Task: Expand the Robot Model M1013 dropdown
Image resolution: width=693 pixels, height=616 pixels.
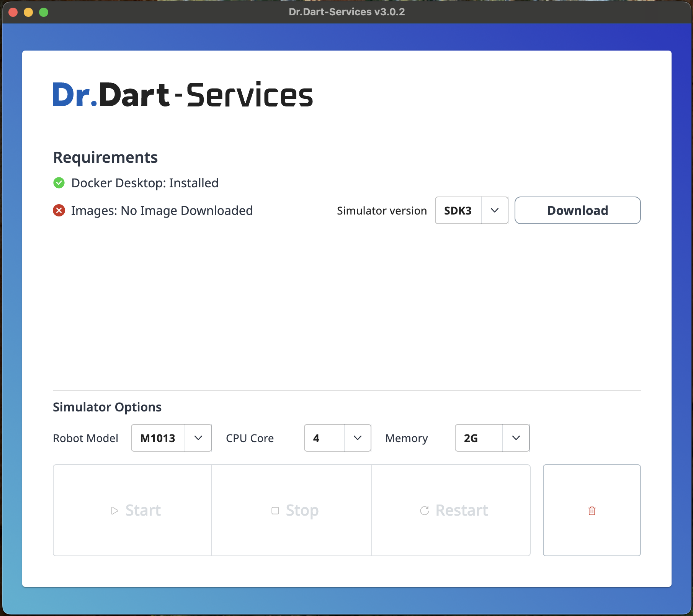Action: pos(171,438)
